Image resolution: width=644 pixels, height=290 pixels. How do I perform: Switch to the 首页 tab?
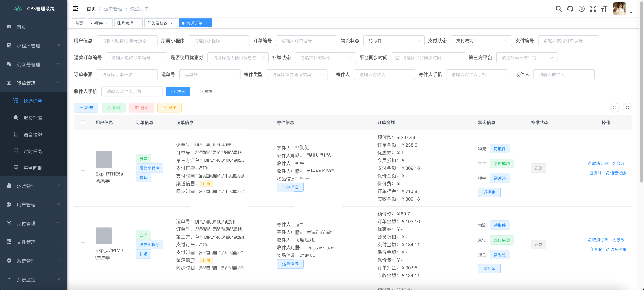click(79, 23)
